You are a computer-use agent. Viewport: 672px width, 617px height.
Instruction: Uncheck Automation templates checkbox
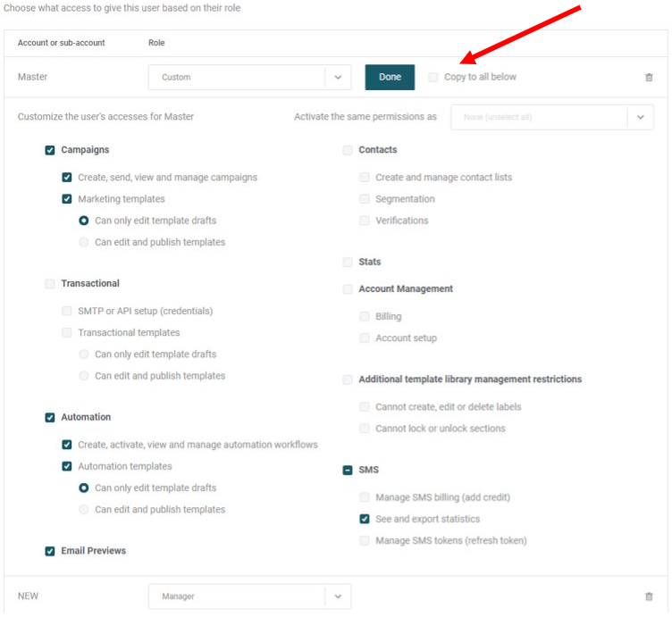point(67,466)
